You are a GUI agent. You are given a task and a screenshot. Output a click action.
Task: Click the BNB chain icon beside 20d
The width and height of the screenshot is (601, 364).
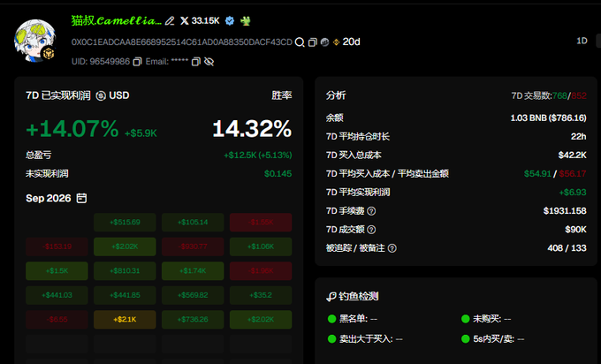tap(336, 42)
